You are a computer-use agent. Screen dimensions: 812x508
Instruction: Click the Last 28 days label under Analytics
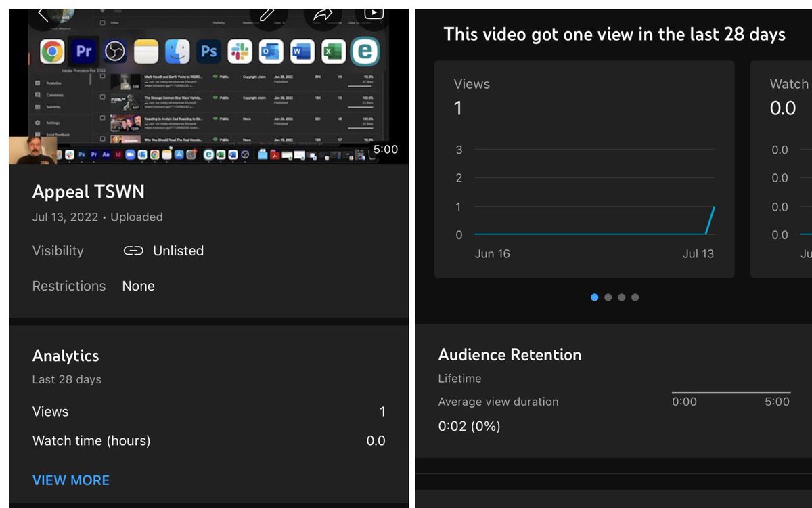[x=67, y=379]
